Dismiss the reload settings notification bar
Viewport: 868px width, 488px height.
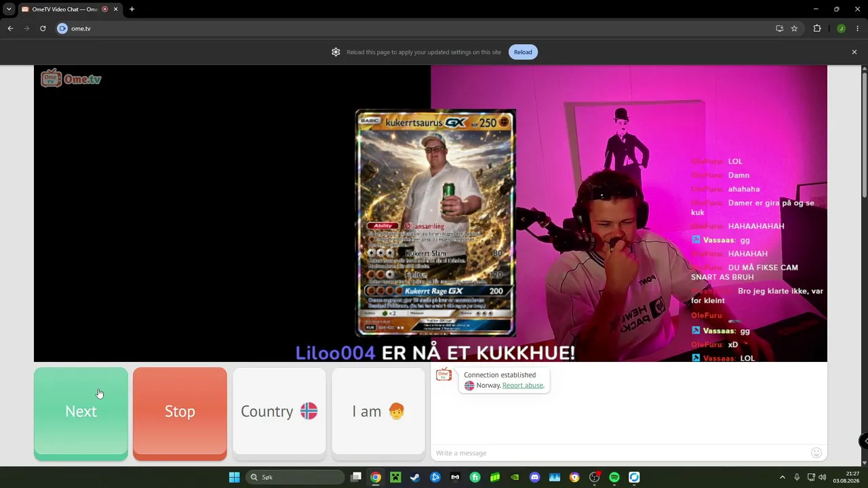click(854, 52)
